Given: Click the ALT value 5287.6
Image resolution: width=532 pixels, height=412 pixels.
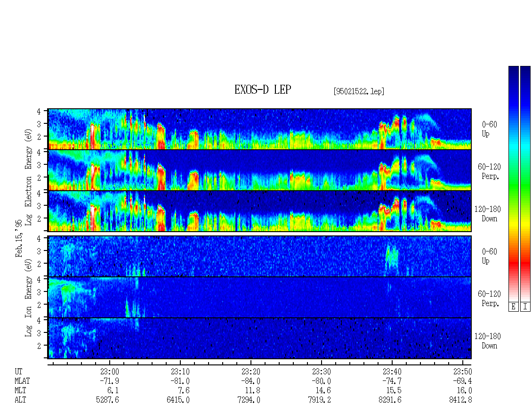Looking at the screenshot, I should click(x=107, y=400).
